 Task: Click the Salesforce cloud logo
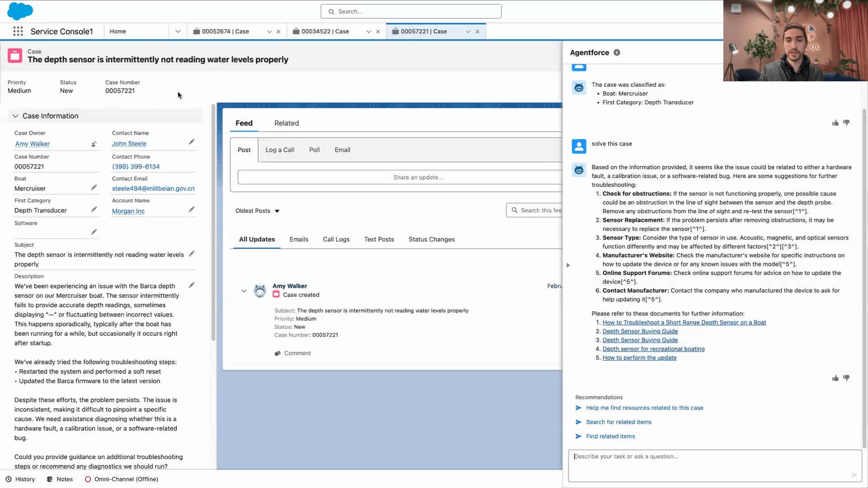coord(20,11)
